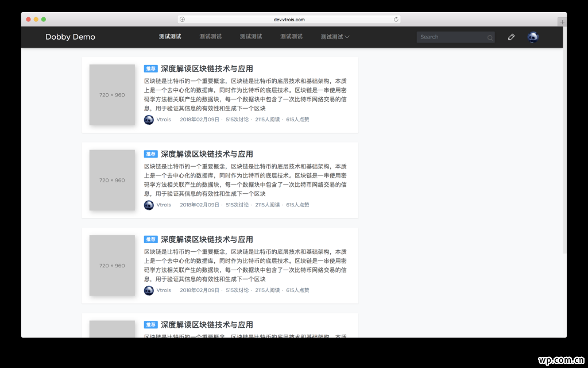This screenshot has height=368, width=588.
Task: Select the third 测试测试 nav item
Action: pyautogui.click(x=251, y=36)
